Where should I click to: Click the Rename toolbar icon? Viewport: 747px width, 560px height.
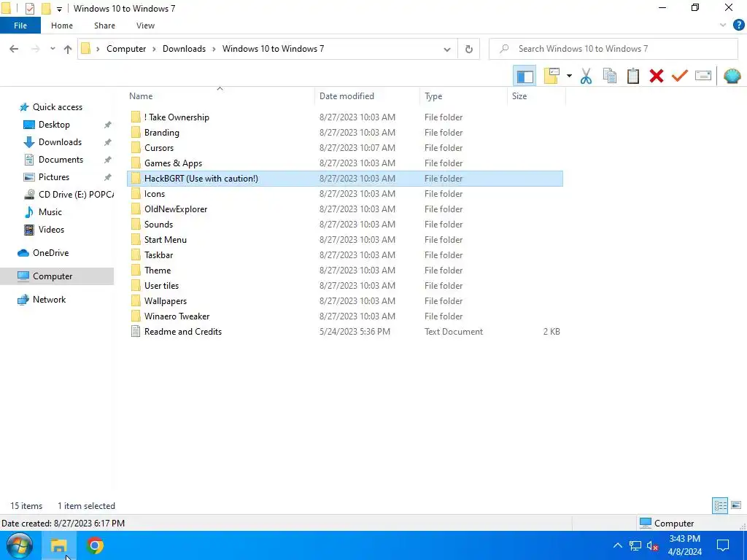tap(703, 76)
